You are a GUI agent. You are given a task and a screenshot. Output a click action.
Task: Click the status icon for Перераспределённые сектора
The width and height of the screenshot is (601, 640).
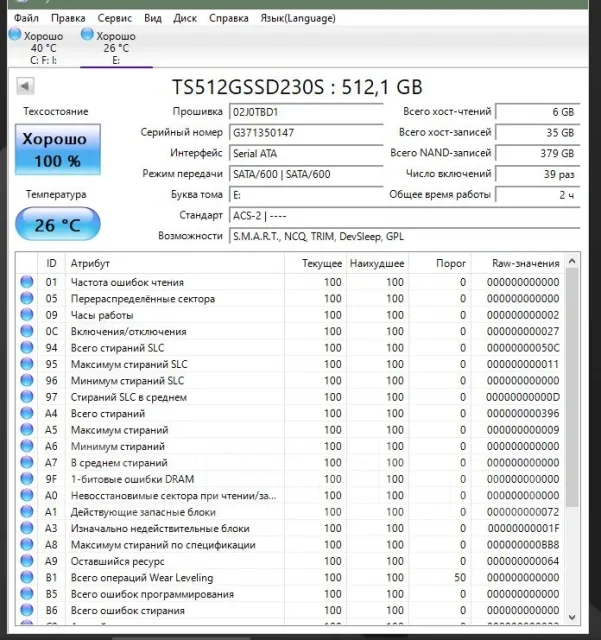27,298
